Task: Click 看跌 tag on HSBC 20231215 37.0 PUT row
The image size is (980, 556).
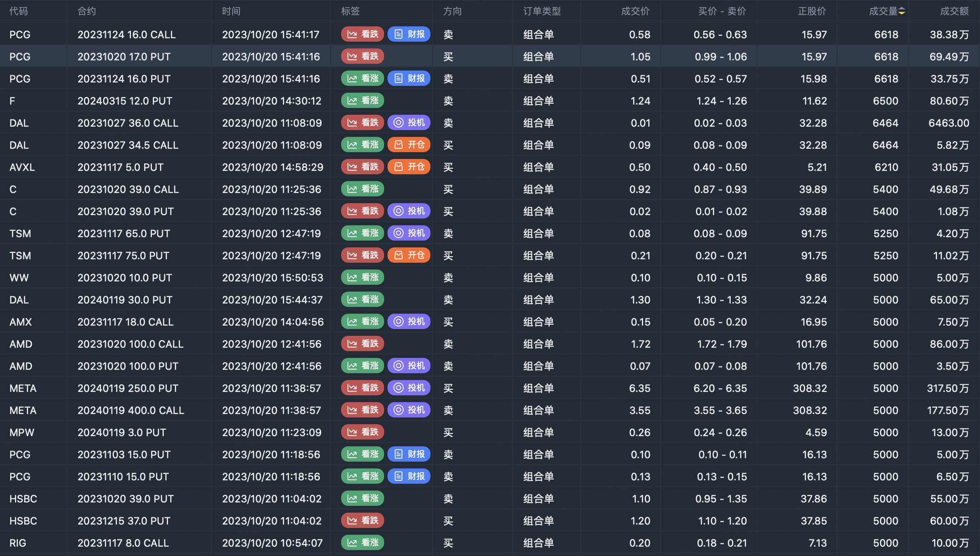Action: click(362, 521)
